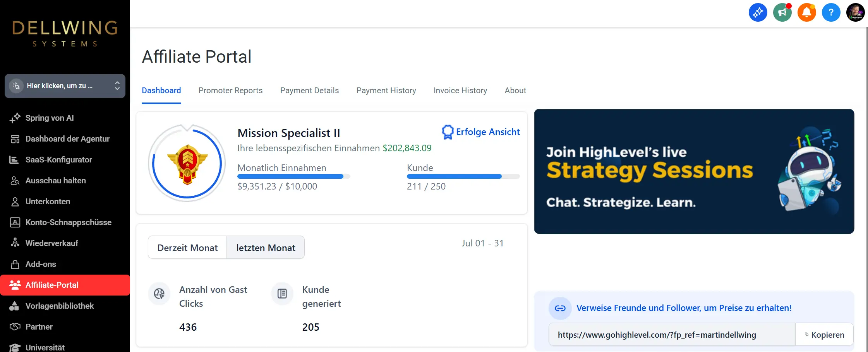The height and width of the screenshot is (352, 868).
Task: Click the '$9,351.23 / $10,000' value
Action: point(277,186)
